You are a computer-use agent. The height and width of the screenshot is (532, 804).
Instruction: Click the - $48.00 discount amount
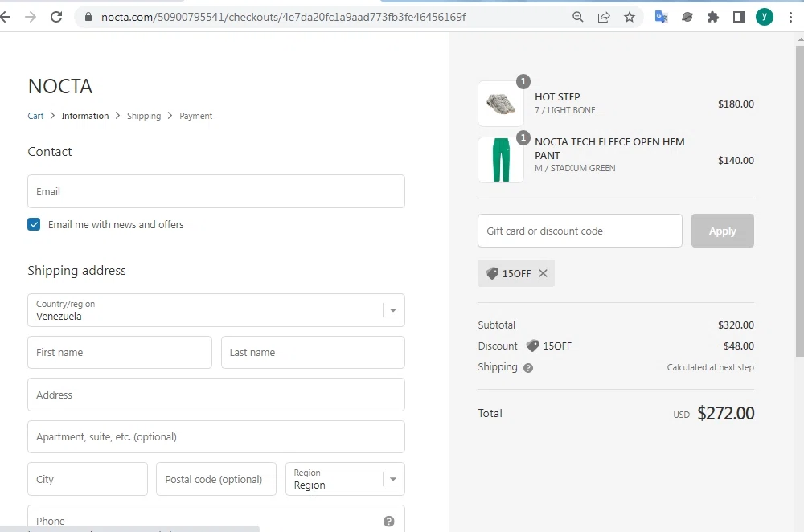[736, 346]
